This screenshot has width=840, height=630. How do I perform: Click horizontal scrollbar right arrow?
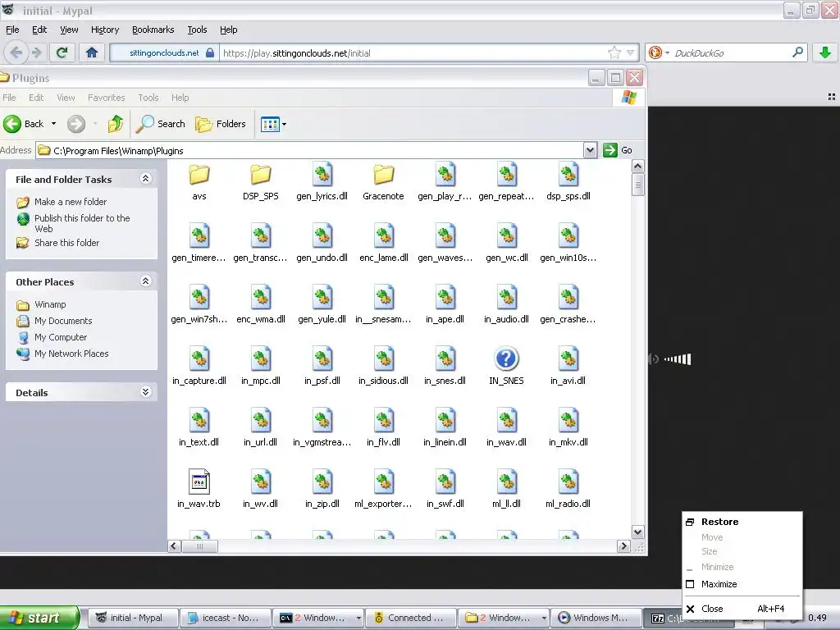pyautogui.click(x=623, y=546)
